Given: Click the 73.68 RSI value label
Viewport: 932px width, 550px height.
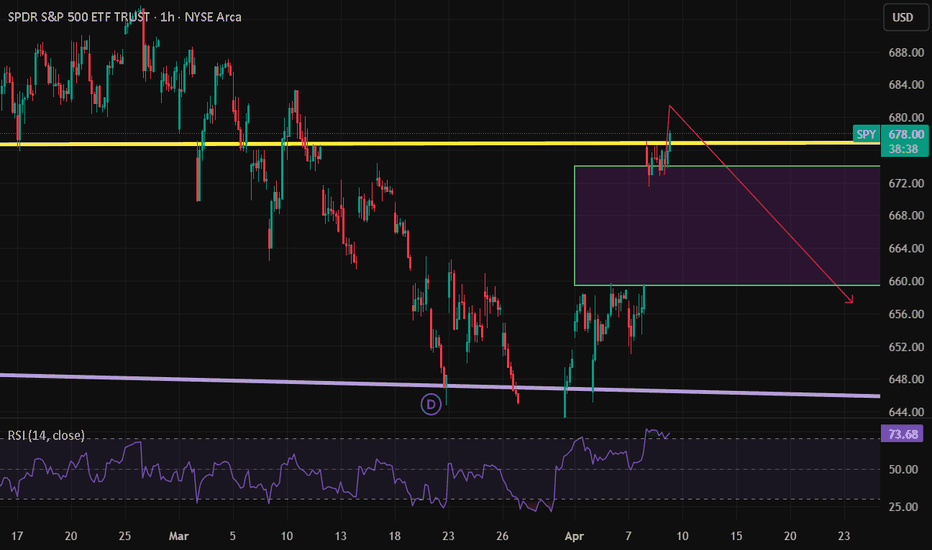Looking at the screenshot, I should (x=905, y=434).
